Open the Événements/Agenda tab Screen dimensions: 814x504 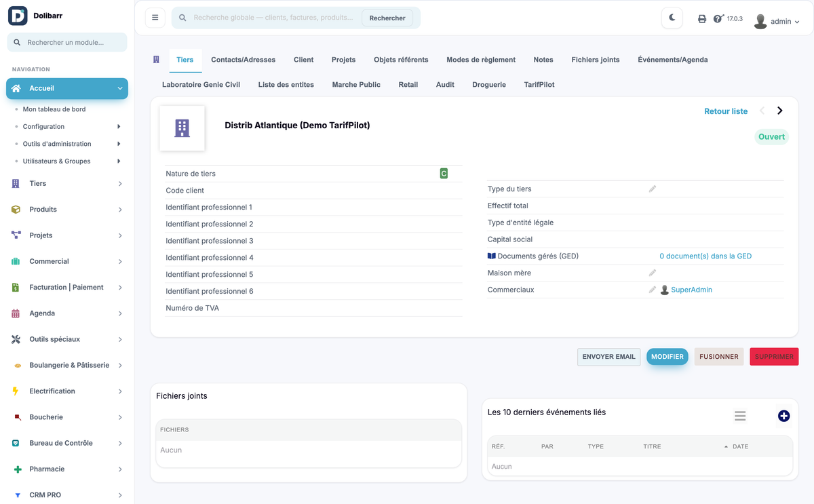[673, 60]
